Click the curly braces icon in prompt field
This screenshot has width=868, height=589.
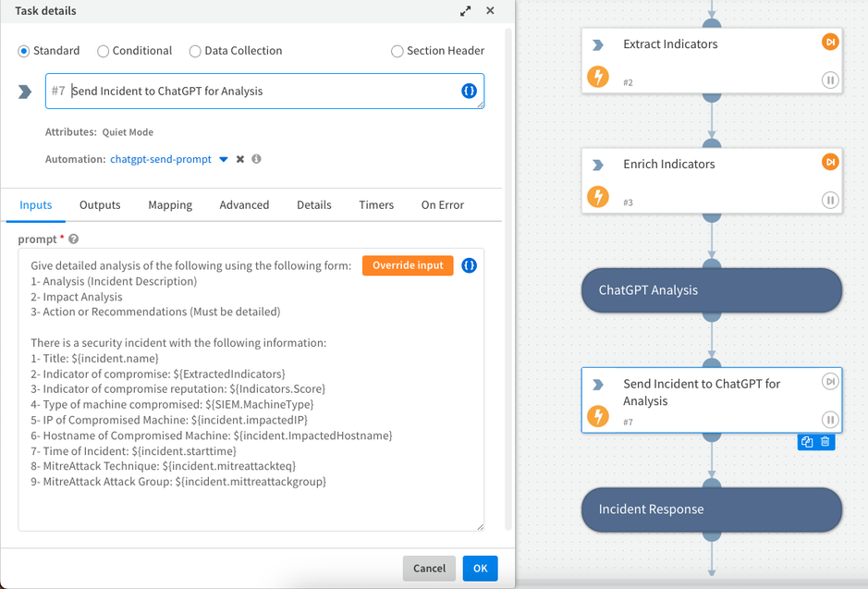[x=469, y=265]
